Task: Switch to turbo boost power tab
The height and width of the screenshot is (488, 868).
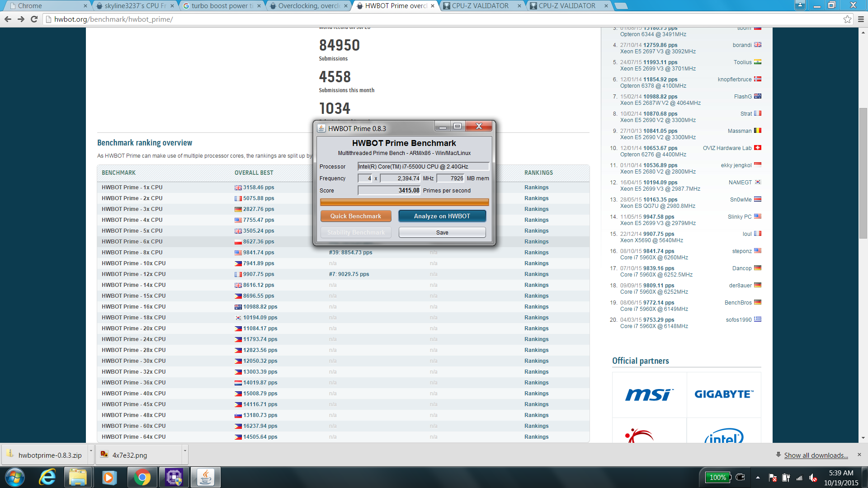Action: point(222,5)
